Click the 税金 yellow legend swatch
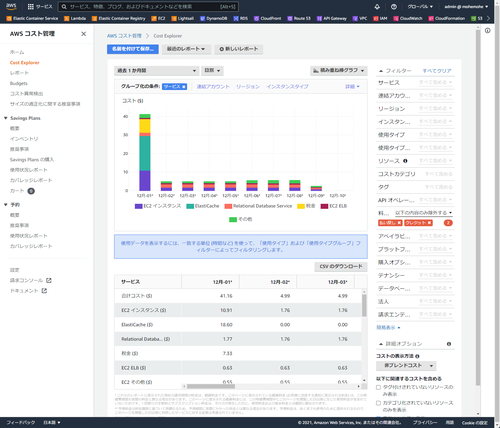 click(301, 206)
